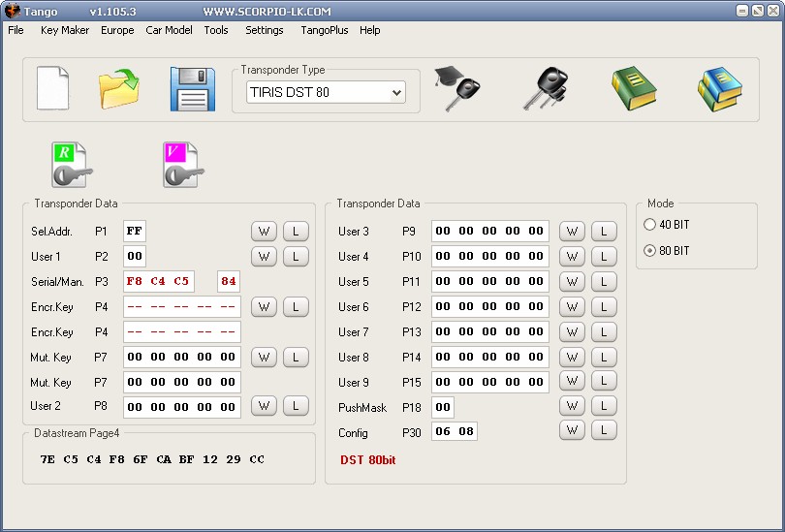Click the second Encr.Key P4 dashed field
Screen dimensions: 785x532
[x=182, y=331]
